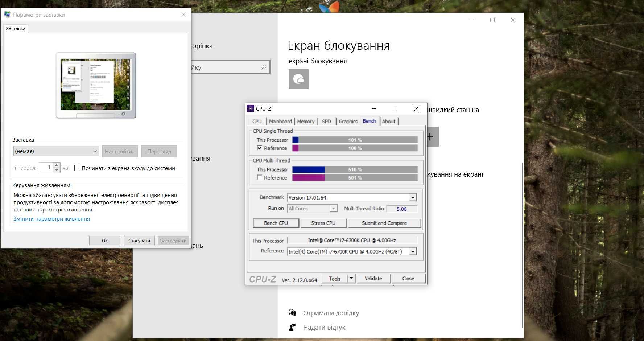This screenshot has height=341, width=644.
Task: Open the Graphics tab
Action: pyautogui.click(x=348, y=122)
